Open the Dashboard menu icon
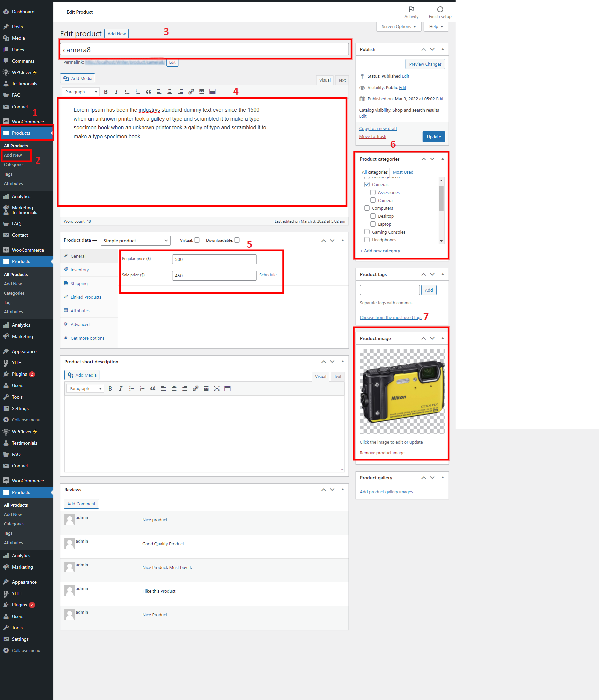Screen dimensions: 599x700 coord(6,12)
